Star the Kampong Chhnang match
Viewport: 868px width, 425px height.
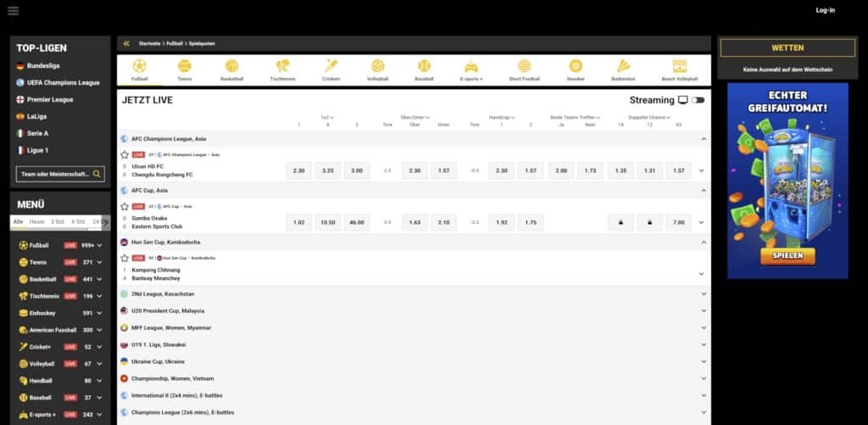(x=125, y=257)
